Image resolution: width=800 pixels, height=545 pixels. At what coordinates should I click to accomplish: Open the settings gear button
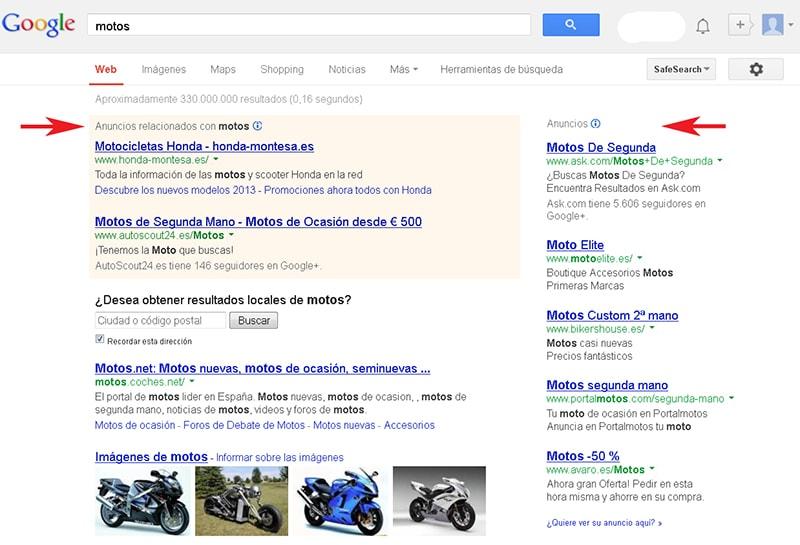pos(756,69)
